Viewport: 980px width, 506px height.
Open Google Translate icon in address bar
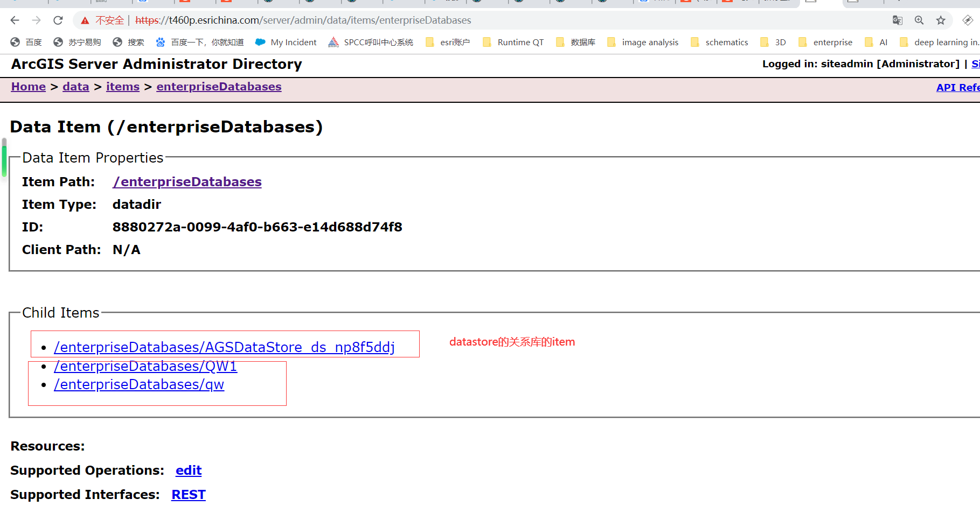point(897,20)
